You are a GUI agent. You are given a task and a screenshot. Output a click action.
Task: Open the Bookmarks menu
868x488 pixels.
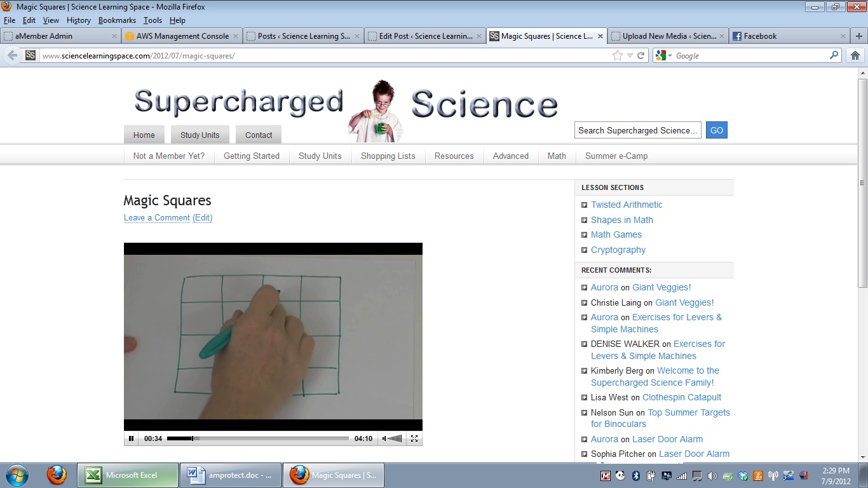point(117,20)
